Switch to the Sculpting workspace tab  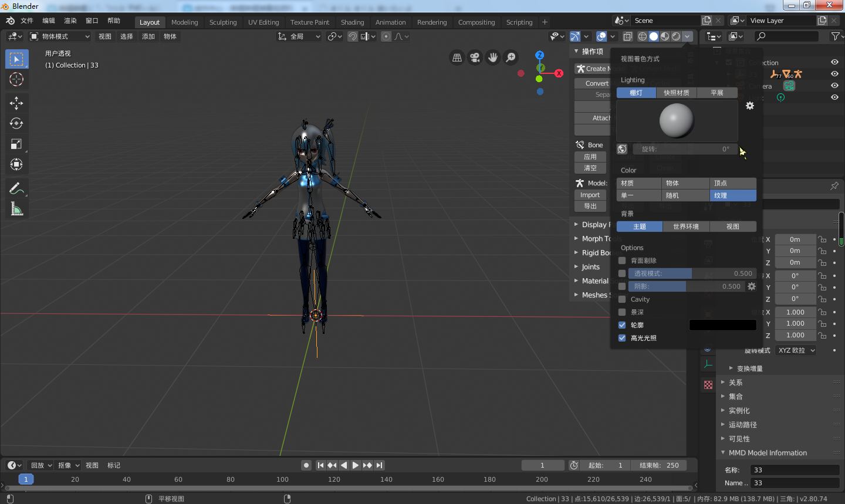(223, 22)
